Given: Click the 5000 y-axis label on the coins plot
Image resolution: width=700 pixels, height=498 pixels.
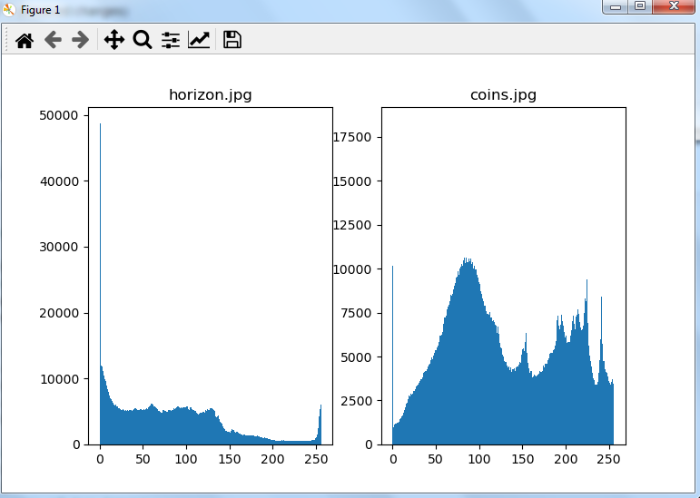Looking at the screenshot, I should [x=356, y=357].
